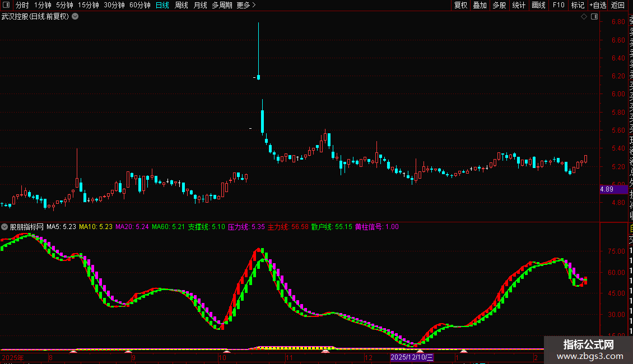Click the 2025/12/10/三 date marker
The height and width of the screenshot is (364, 633).
click(412, 357)
